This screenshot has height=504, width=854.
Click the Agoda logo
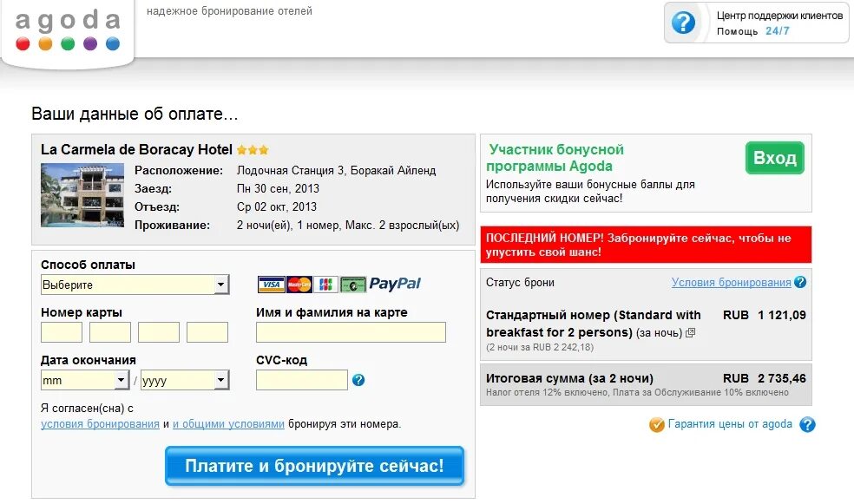tap(68, 30)
